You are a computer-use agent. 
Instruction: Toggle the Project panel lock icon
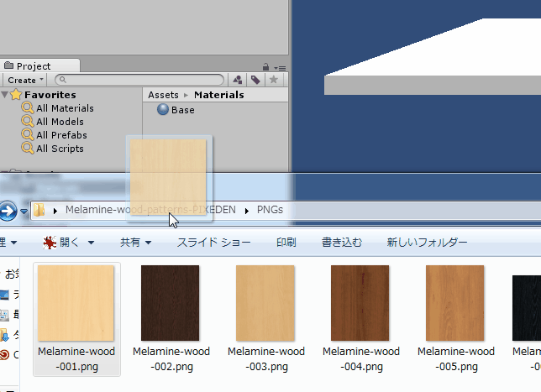[x=265, y=66]
